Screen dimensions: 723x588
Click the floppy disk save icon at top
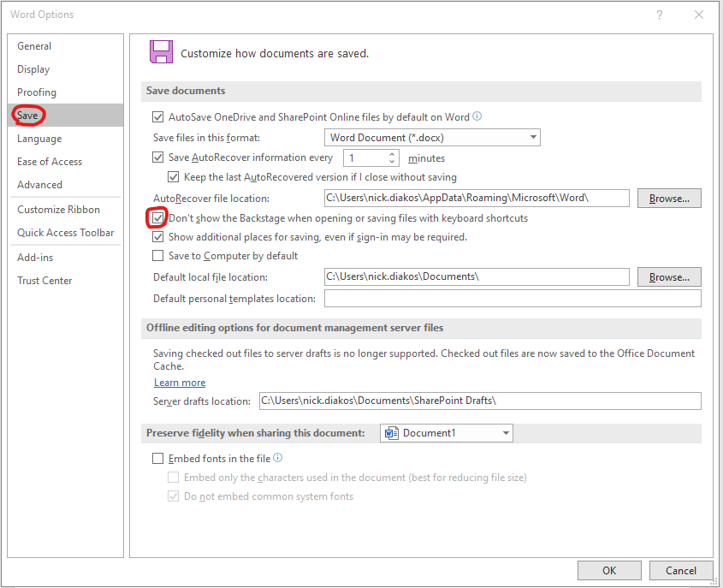coord(161,52)
